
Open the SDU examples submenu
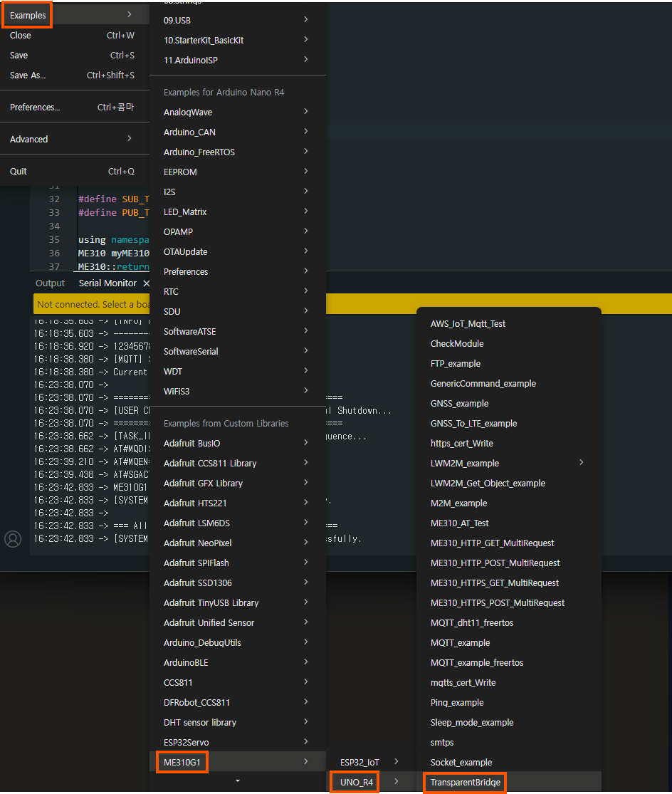(x=237, y=311)
